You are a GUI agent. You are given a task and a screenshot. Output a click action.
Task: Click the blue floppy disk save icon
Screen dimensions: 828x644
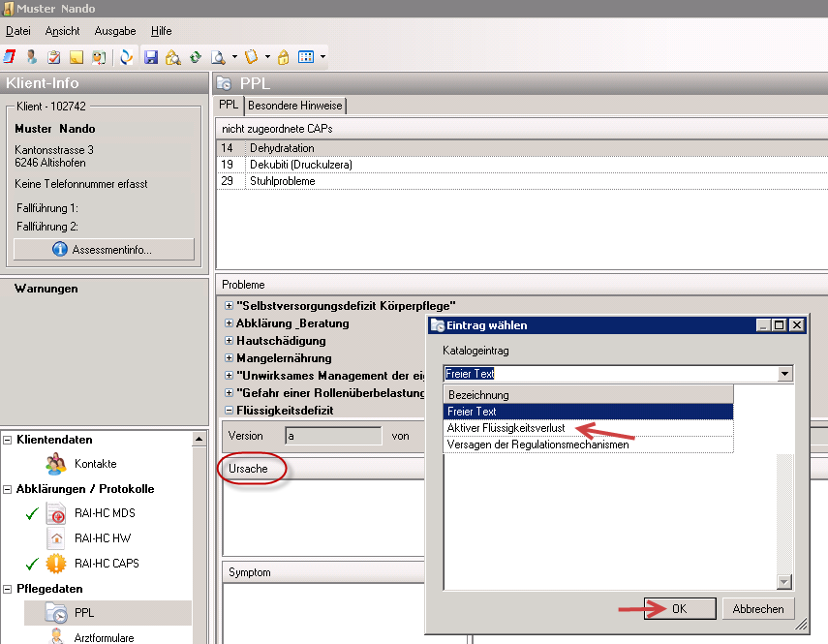[x=151, y=57]
